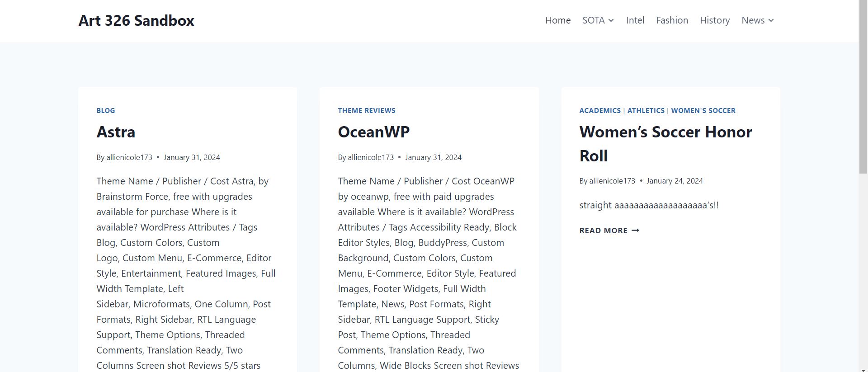
Task: View author allienicole173 on the Astra post
Action: [129, 157]
